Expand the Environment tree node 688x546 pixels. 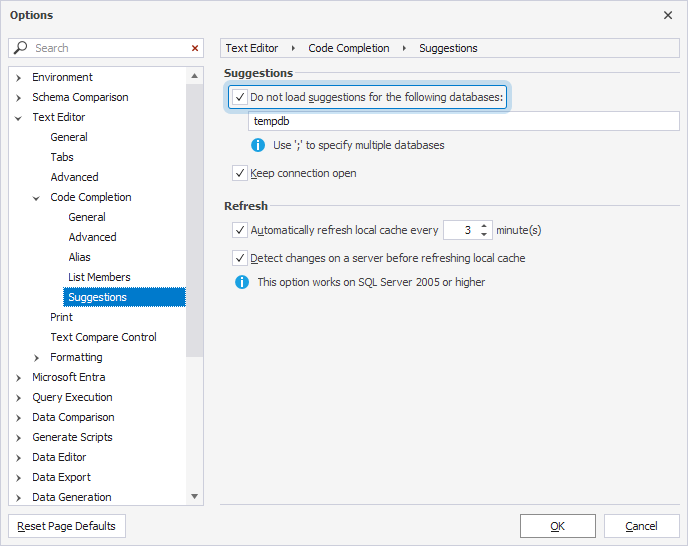click(19, 77)
